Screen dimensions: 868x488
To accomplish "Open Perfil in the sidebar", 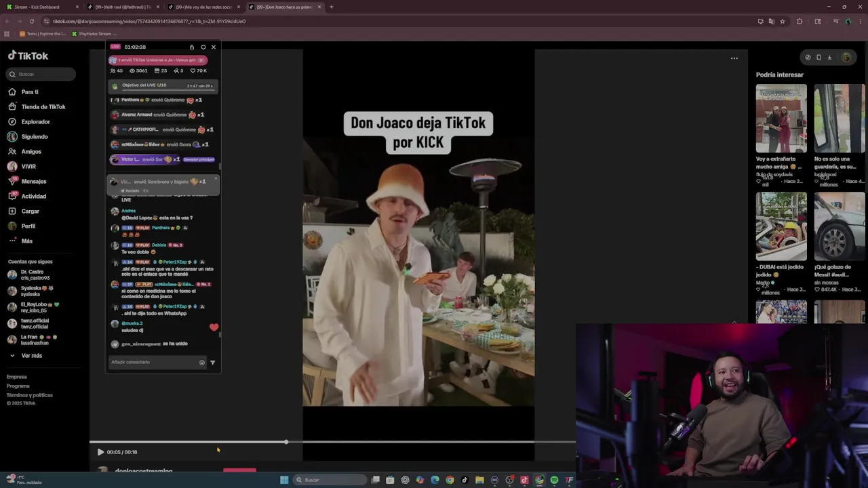I will 22,226.
